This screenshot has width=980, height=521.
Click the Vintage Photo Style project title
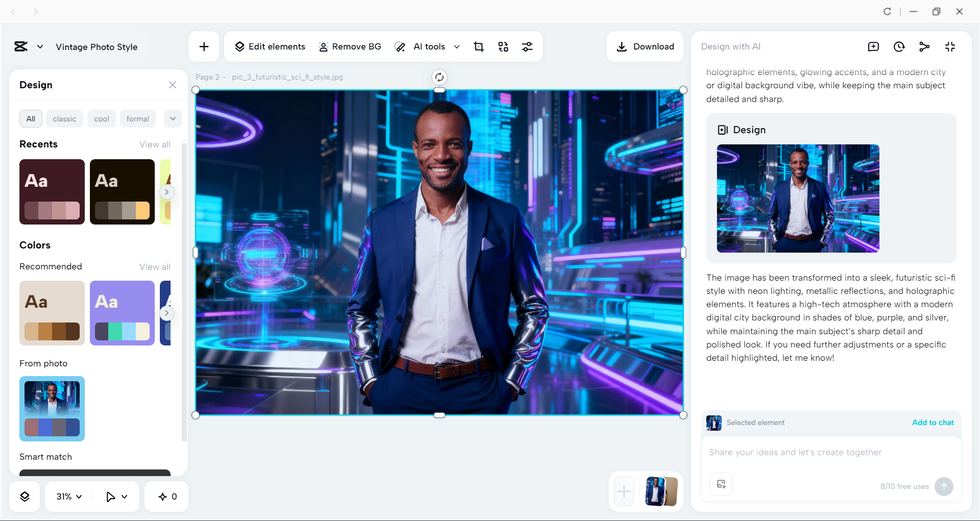point(97,47)
